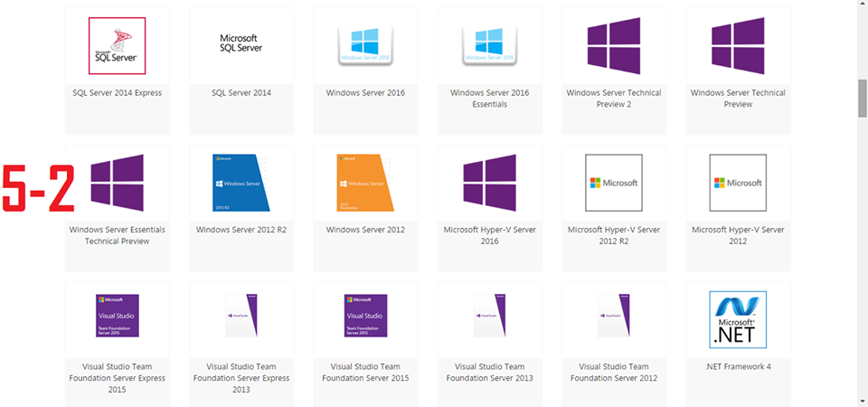The width and height of the screenshot is (868, 407).
Task: Open the Windows Server 2016 Essentials icon
Action: 489,45
